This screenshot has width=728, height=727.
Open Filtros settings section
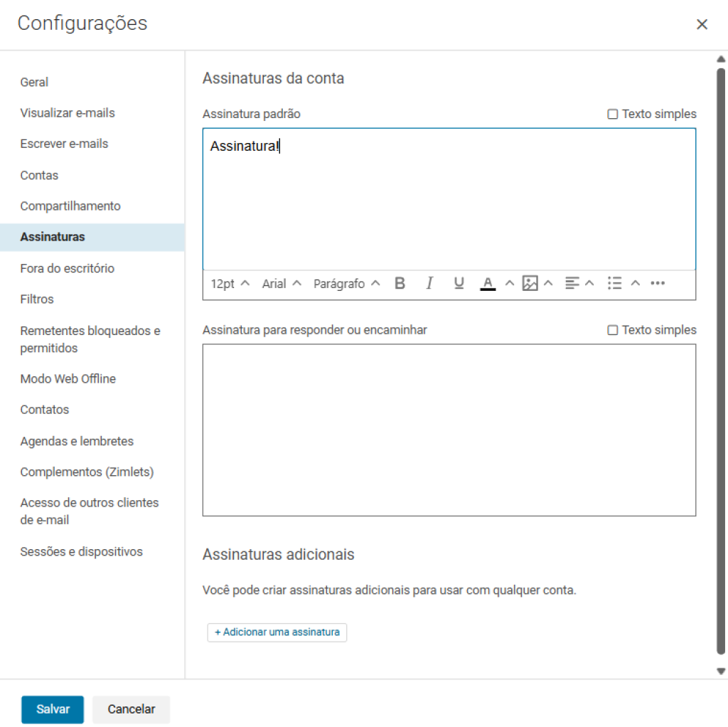tap(37, 299)
